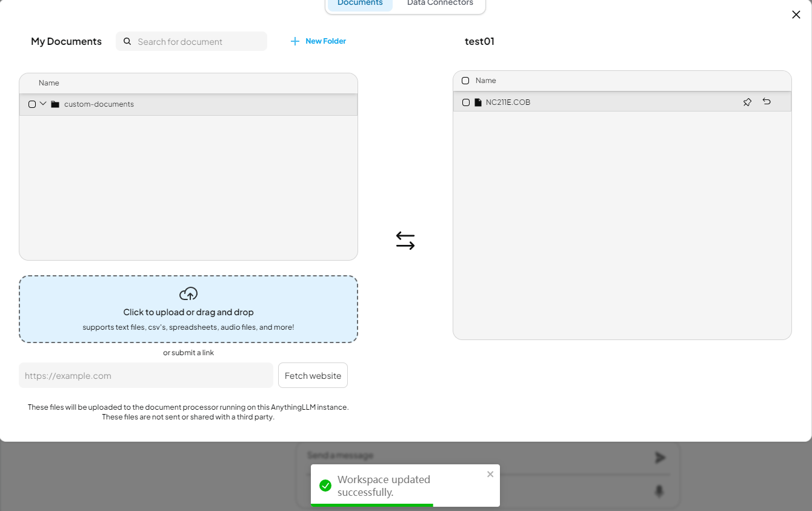Screen dimensions: 812x511
Task: Create a New Folder
Action: [x=318, y=41]
